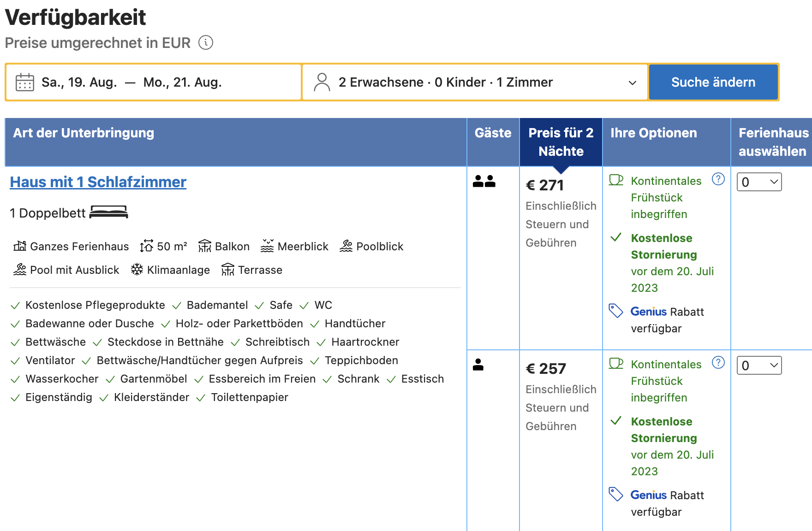Viewport: 812px width, 531px height.
Task: Click the Genius tag icon for €271 offer
Action: (x=616, y=311)
